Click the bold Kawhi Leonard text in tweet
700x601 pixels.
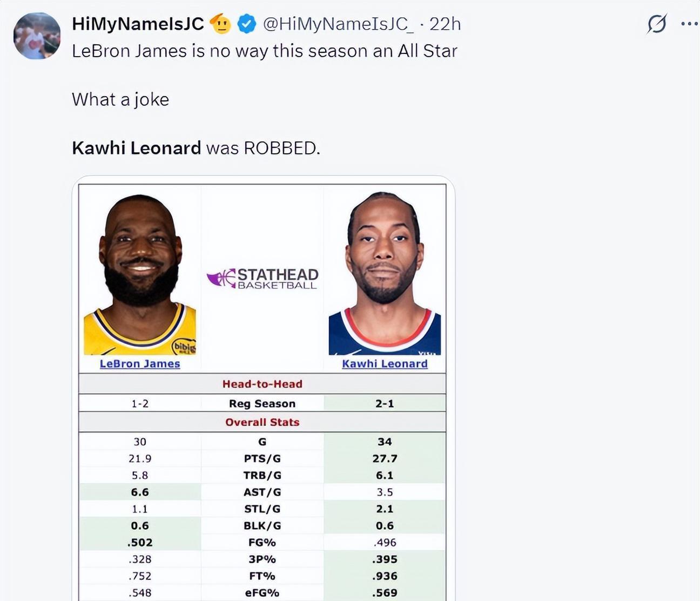(136, 148)
